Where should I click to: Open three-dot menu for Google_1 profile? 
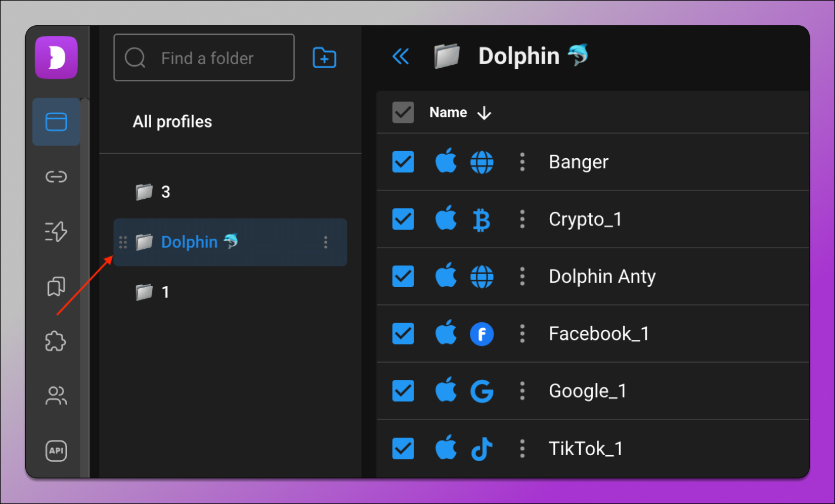(522, 391)
